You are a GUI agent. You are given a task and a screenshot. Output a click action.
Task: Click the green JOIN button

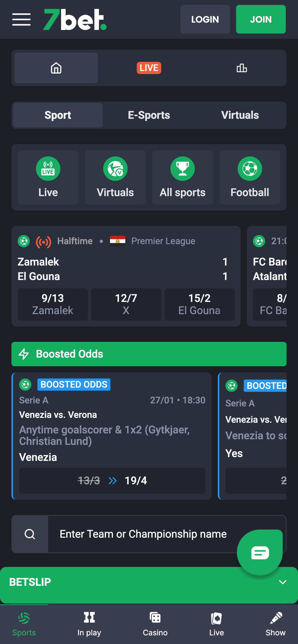[261, 19]
